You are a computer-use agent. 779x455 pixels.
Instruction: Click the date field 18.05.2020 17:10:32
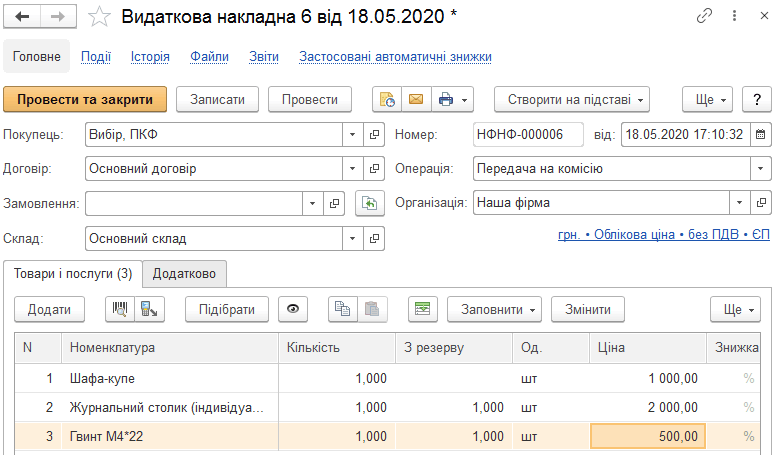click(x=685, y=134)
